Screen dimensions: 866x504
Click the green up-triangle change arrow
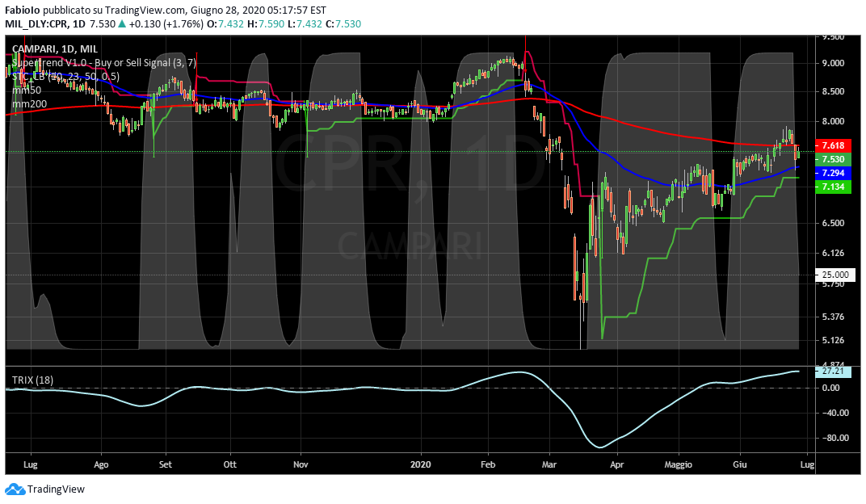click(x=121, y=23)
